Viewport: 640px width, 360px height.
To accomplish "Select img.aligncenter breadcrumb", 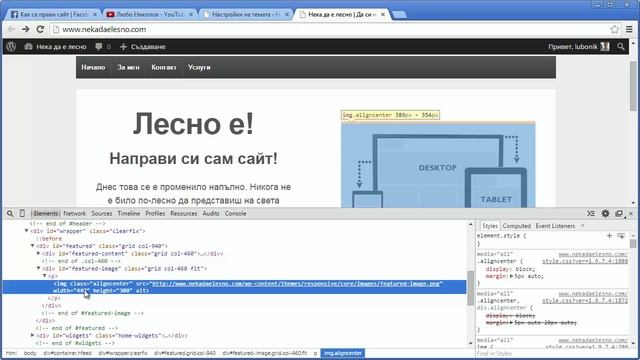I will [x=343, y=353].
